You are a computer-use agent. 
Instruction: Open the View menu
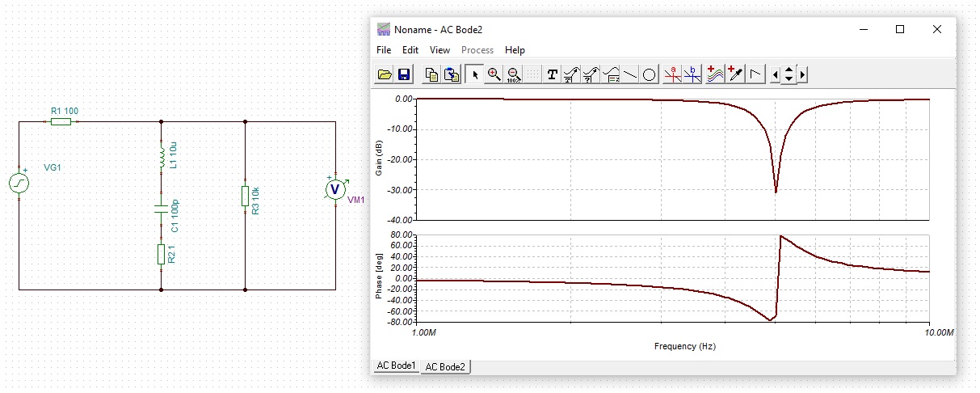click(440, 50)
